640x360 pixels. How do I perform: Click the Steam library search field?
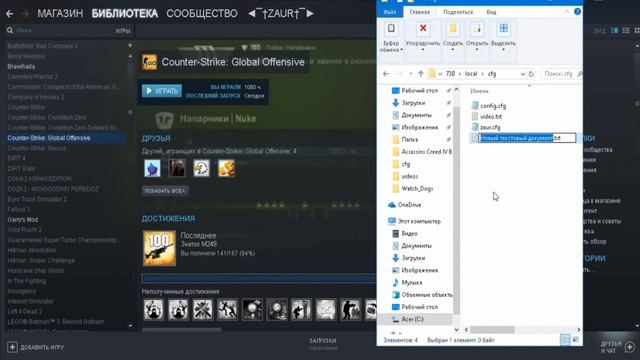(61, 31)
